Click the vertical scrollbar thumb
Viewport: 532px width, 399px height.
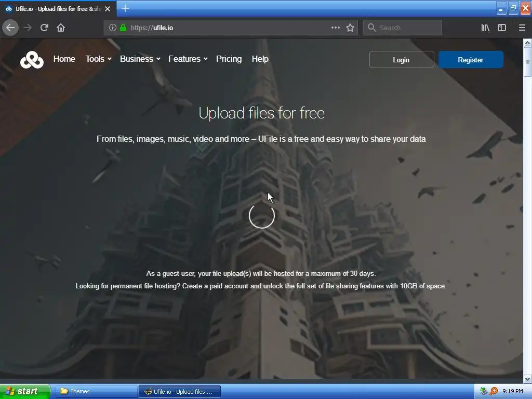click(x=527, y=62)
